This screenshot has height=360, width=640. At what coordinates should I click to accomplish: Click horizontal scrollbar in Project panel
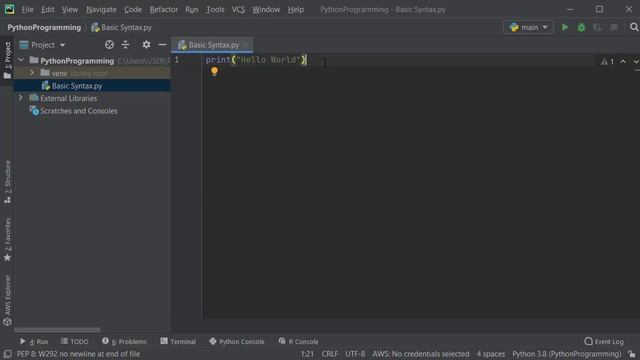point(57,329)
